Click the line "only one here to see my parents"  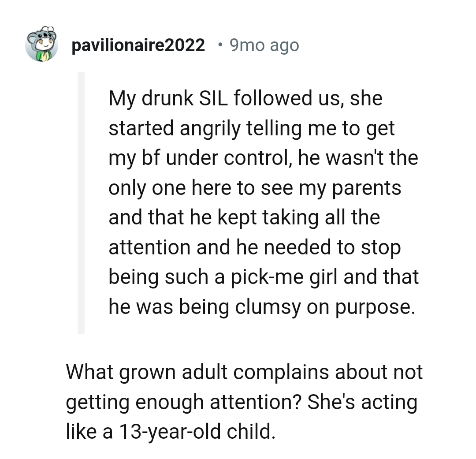click(255, 188)
